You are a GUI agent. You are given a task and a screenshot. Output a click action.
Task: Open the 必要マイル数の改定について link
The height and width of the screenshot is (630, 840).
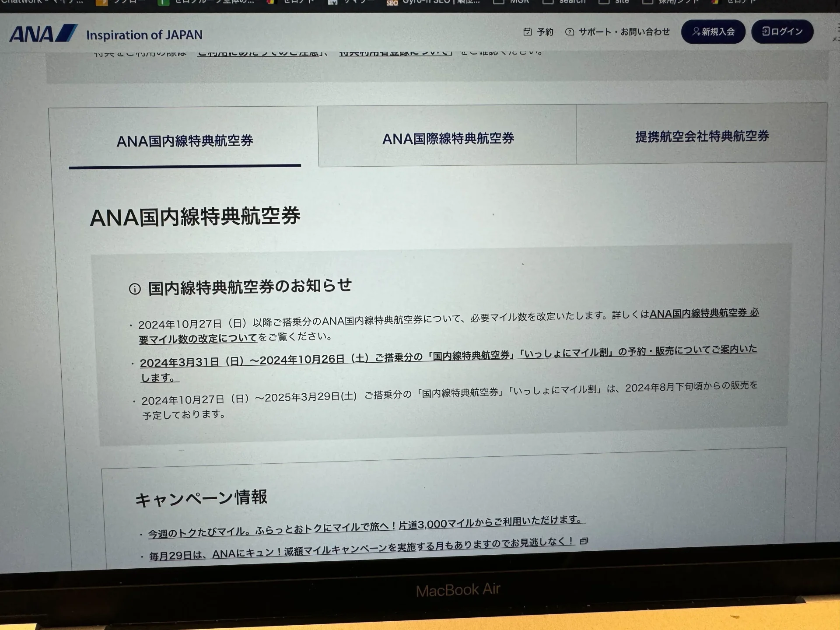click(448, 326)
